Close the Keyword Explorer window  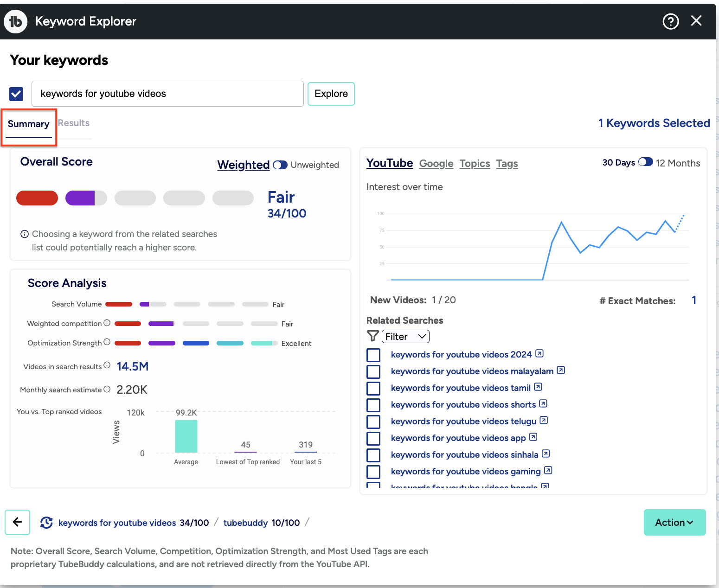[x=696, y=21]
